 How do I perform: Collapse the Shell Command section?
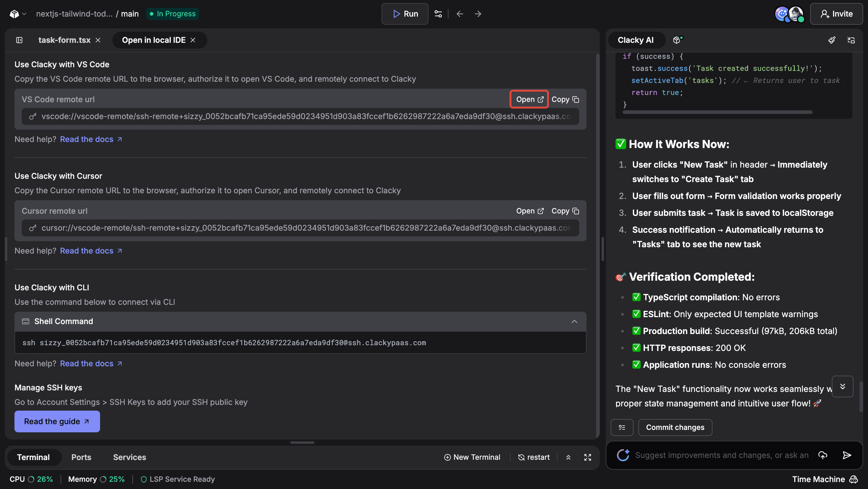click(574, 321)
